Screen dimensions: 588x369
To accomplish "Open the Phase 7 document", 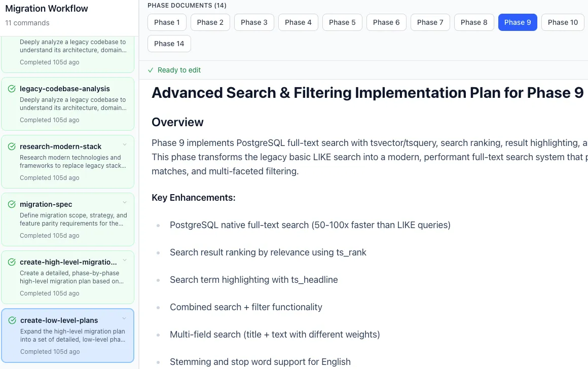I will coord(430,22).
